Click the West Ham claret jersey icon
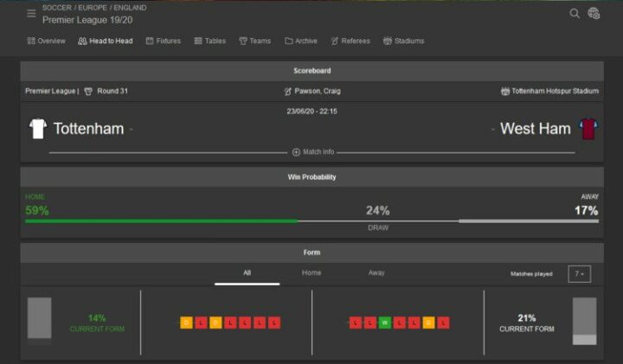Screen dimensions: 623x364 [588, 129]
